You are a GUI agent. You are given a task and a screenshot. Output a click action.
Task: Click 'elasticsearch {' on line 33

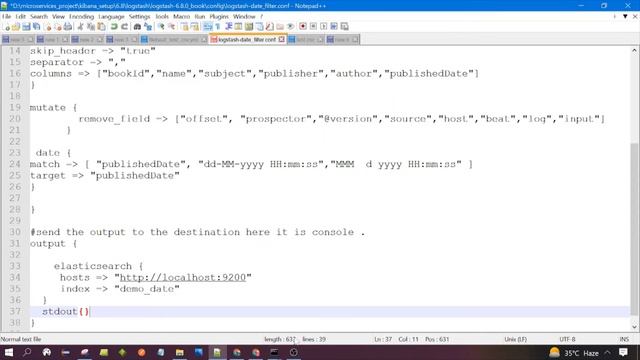click(x=98, y=266)
